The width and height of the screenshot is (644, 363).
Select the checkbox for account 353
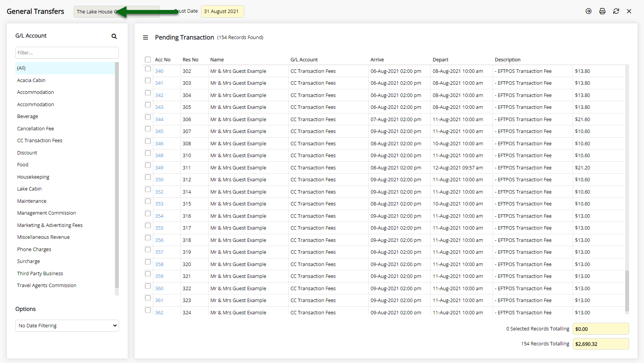(148, 201)
